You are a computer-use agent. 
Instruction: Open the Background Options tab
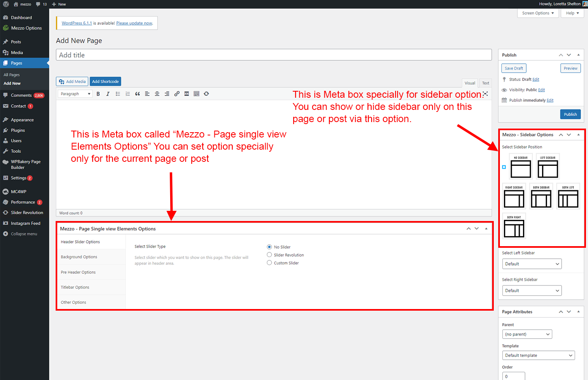point(79,257)
